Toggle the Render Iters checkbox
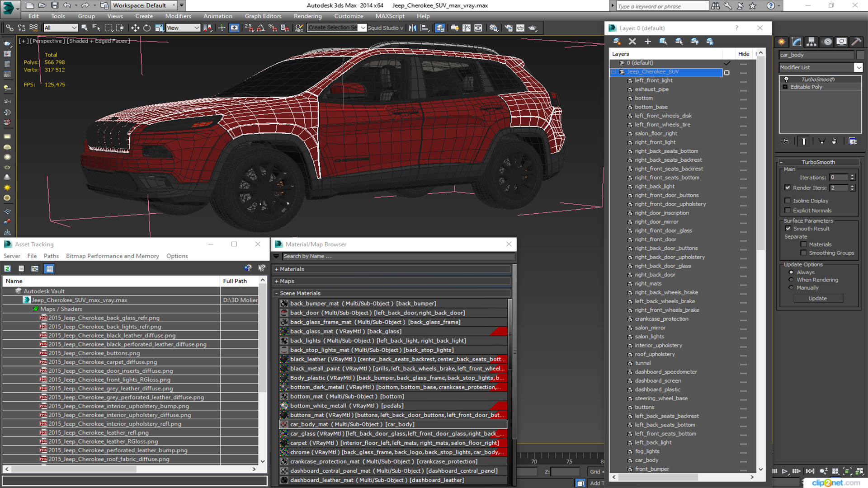Image resolution: width=868 pixels, height=488 pixels. click(x=788, y=188)
